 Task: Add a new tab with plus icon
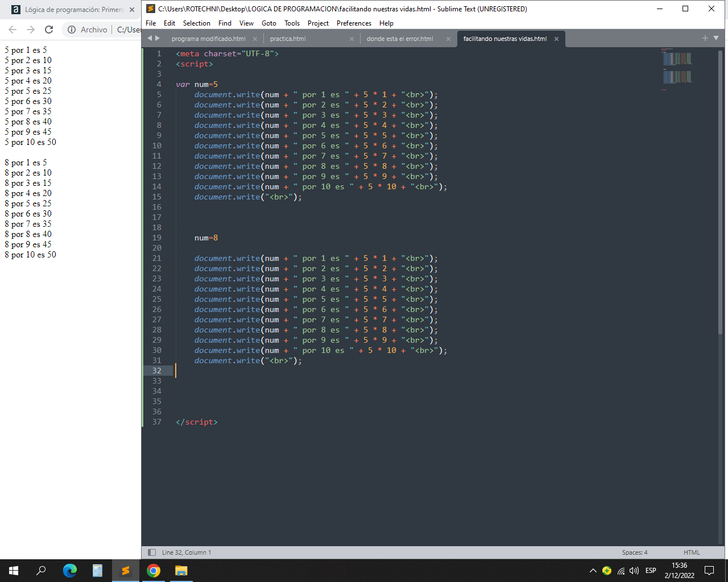[705, 38]
